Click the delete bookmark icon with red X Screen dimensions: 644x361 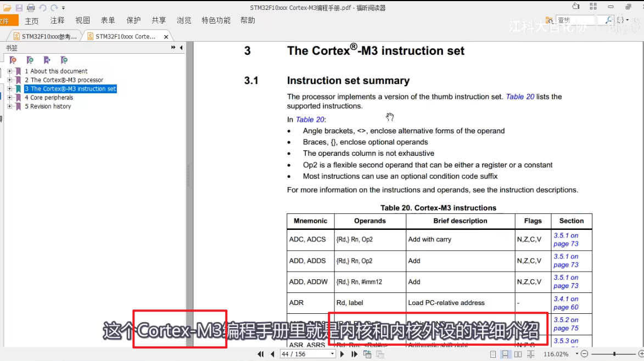pos(13,60)
